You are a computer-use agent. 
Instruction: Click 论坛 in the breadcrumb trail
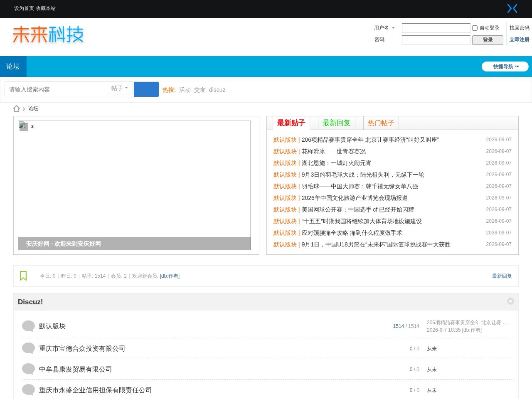(x=33, y=108)
